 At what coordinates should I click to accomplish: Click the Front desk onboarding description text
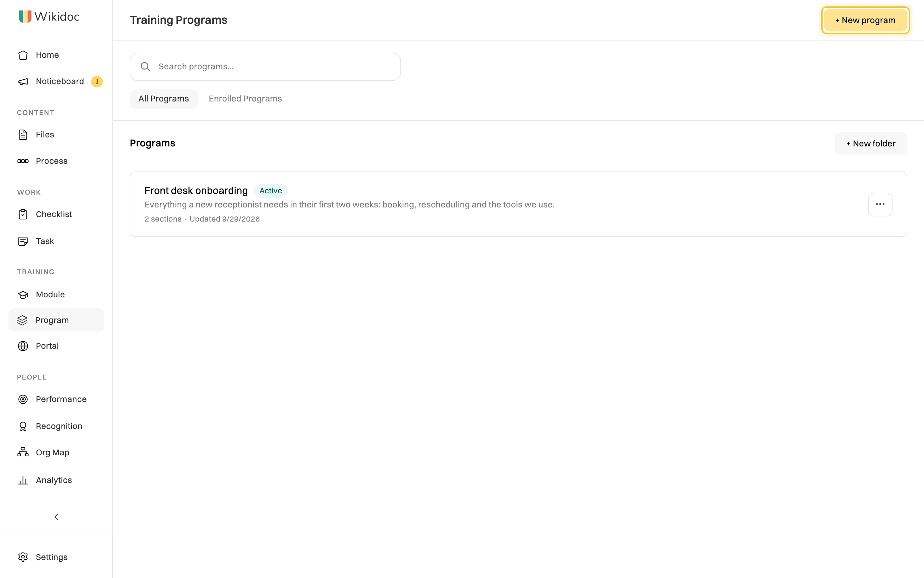click(349, 205)
